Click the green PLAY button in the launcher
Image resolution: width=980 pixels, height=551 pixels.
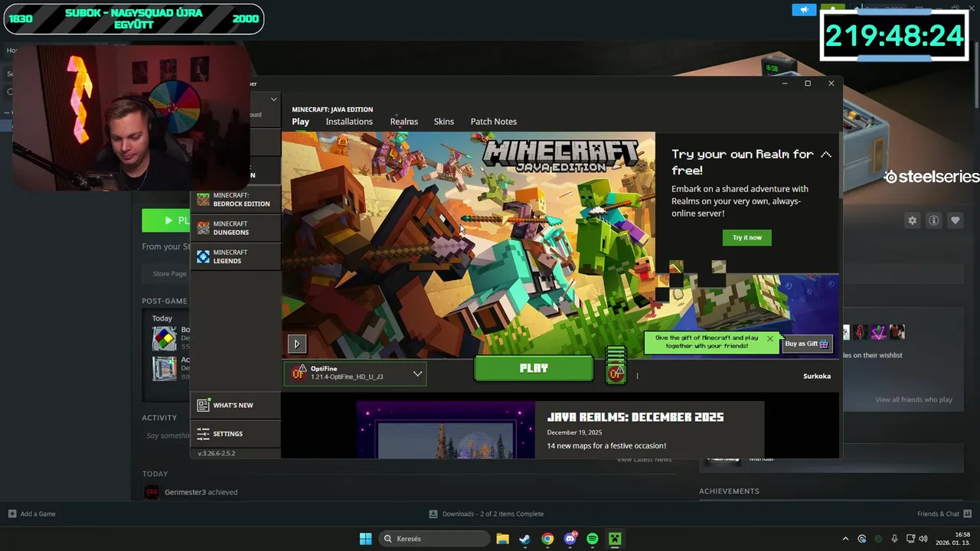click(x=534, y=368)
